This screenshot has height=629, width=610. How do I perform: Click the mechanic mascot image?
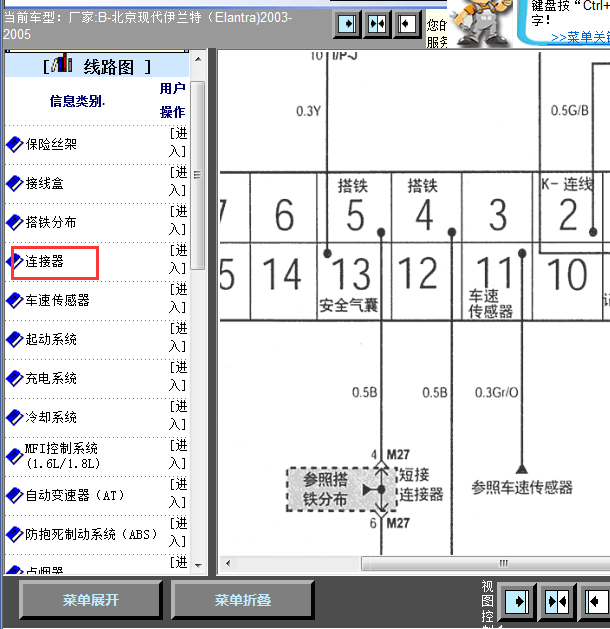coord(480,23)
